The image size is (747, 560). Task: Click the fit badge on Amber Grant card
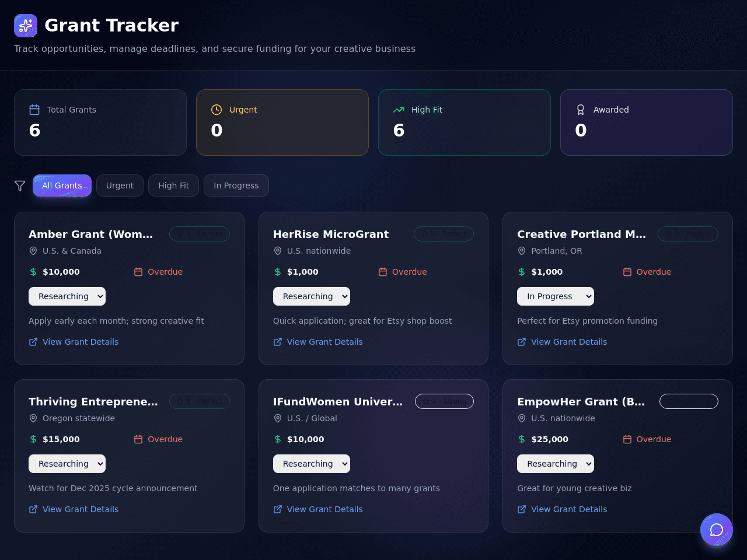coord(200,234)
